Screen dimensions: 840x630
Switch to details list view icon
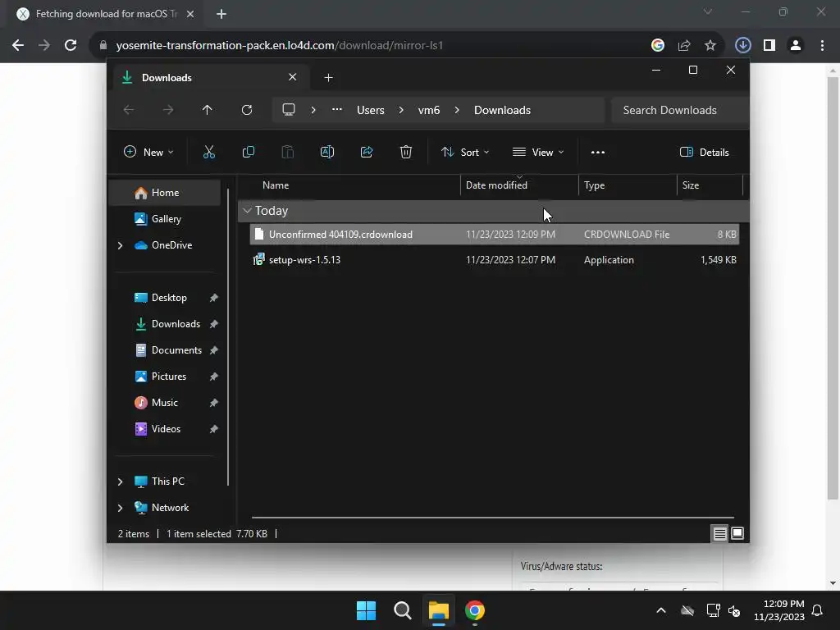[719, 533]
